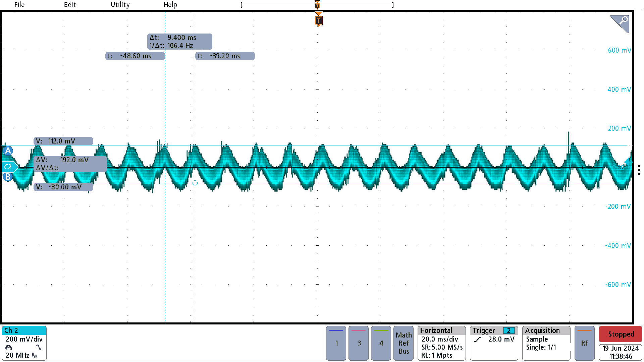Select the C2 channel ground indicator
Viewport: 644px width, 362px height.
(9, 167)
